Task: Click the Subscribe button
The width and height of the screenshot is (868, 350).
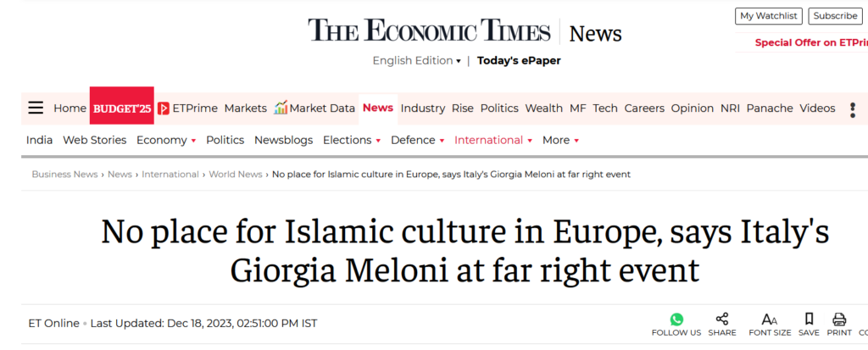Action: point(835,15)
